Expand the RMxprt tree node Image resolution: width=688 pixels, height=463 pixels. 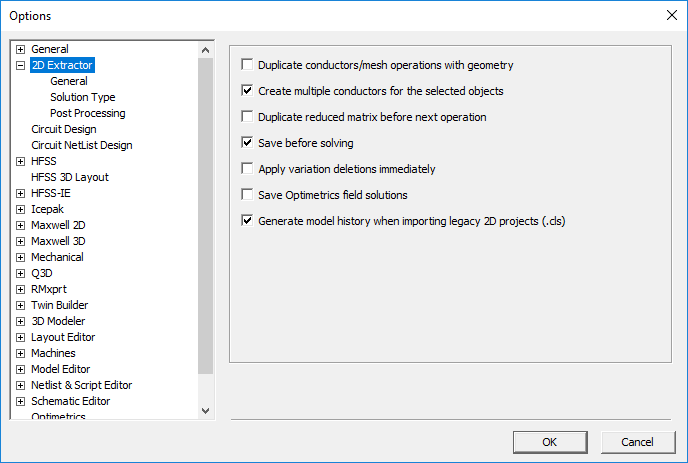click(x=20, y=290)
